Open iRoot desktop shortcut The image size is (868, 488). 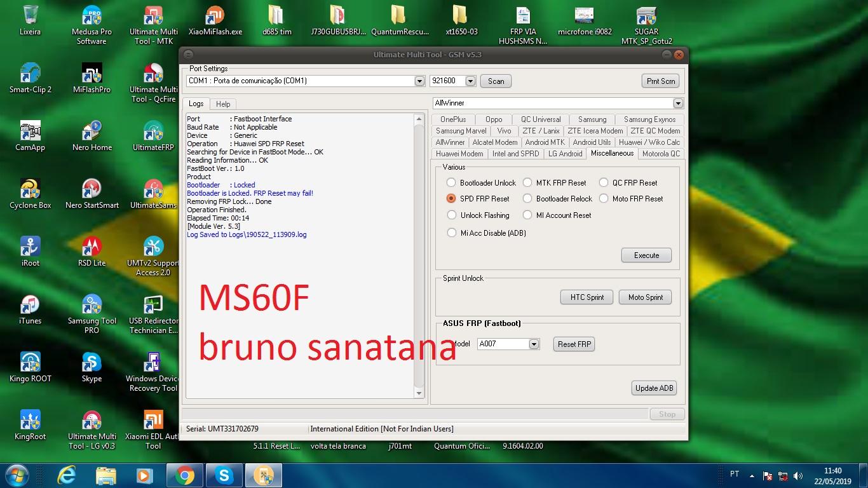coord(30,252)
